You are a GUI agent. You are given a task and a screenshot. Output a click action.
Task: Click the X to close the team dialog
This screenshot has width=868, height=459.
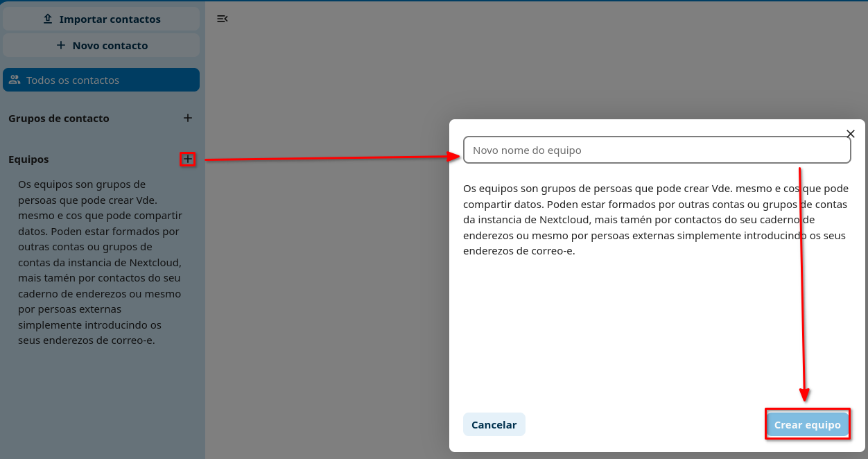(x=851, y=134)
